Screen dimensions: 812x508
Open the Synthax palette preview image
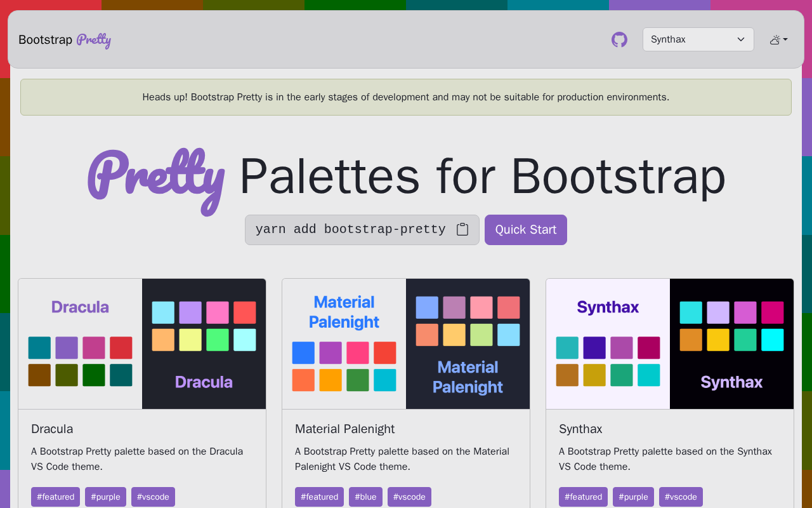click(x=670, y=344)
